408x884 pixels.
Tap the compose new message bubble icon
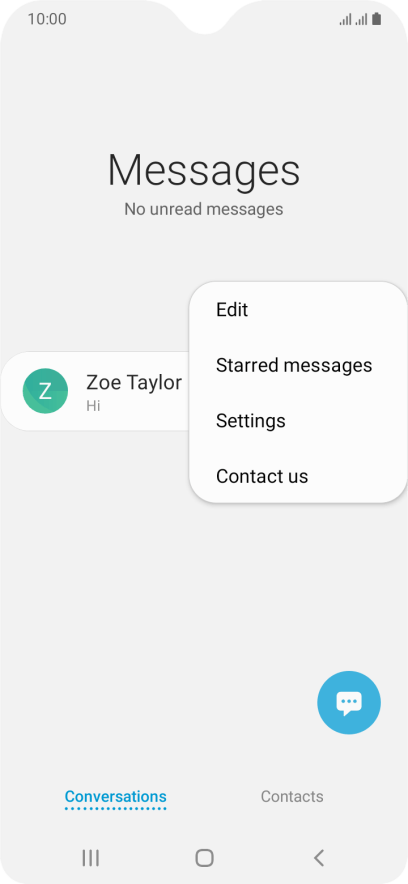[x=349, y=702]
